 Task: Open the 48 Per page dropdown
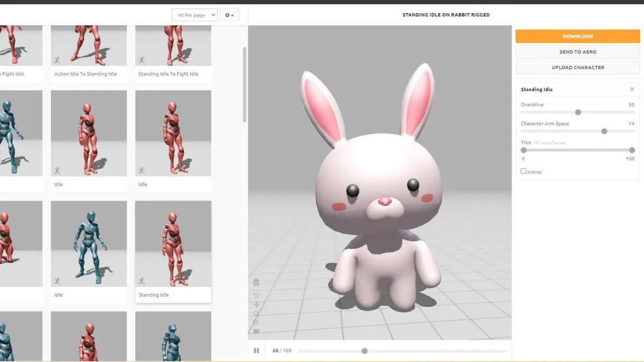coord(194,15)
